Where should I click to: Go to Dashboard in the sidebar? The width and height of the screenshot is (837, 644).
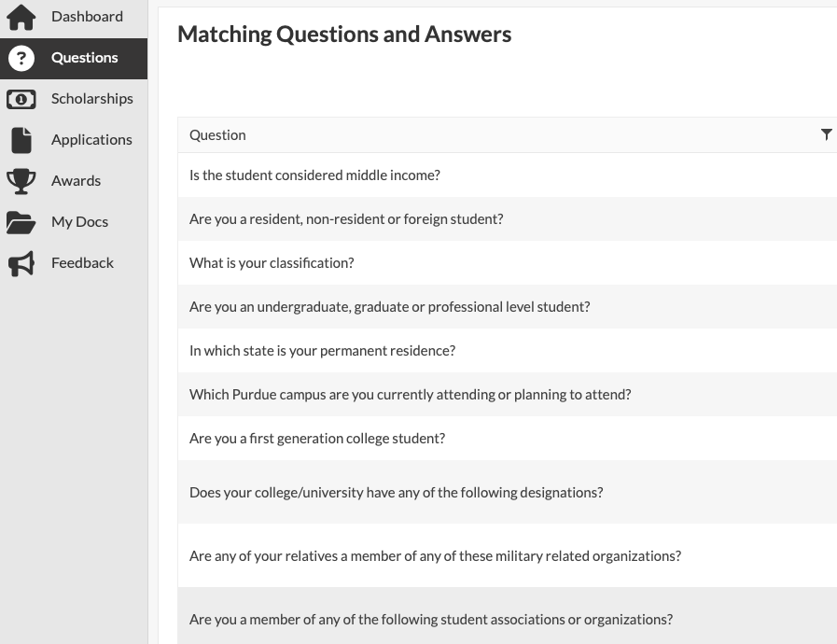point(87,17)
